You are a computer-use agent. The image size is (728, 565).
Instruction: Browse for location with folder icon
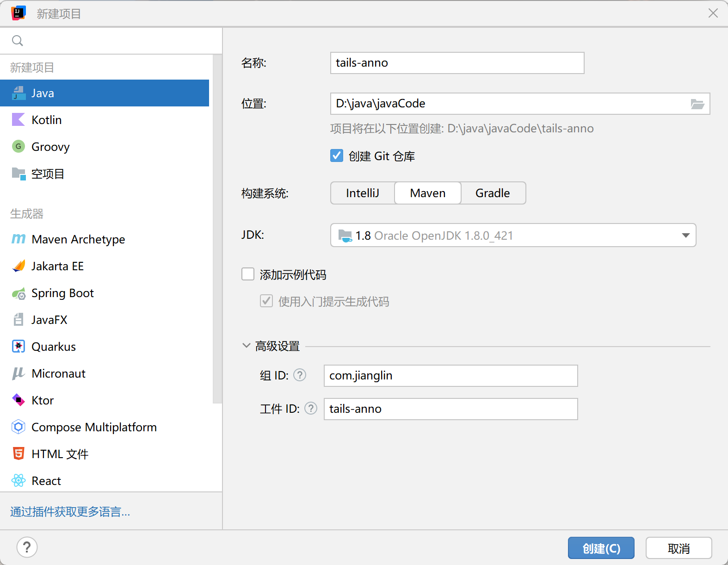tap(697, 104)
